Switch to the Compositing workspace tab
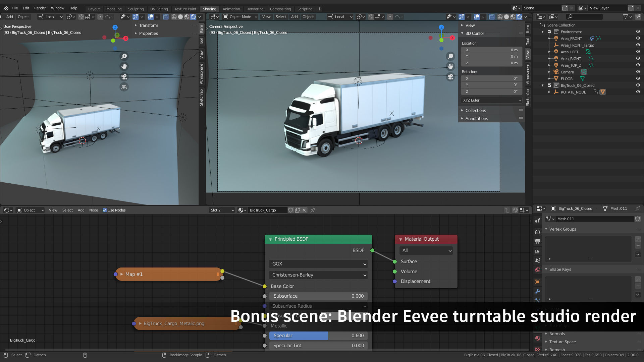The image size is (644, 362). pyautogui.click(x=280, y=9)
